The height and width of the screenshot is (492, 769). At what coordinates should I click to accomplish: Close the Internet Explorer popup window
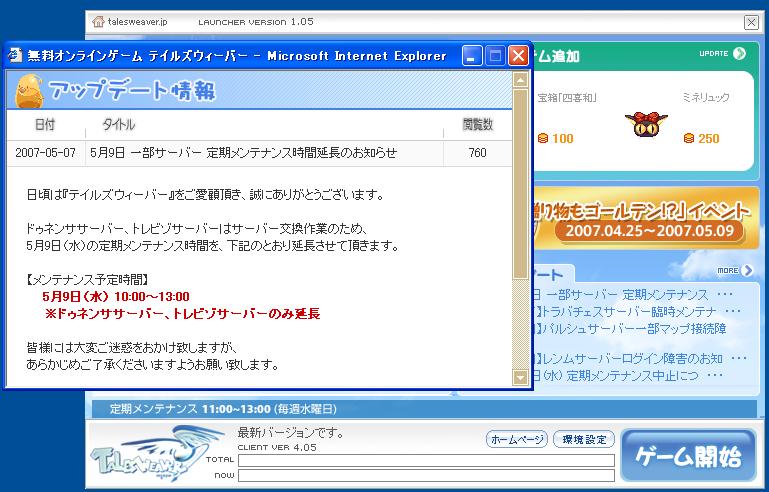[518, 55]
